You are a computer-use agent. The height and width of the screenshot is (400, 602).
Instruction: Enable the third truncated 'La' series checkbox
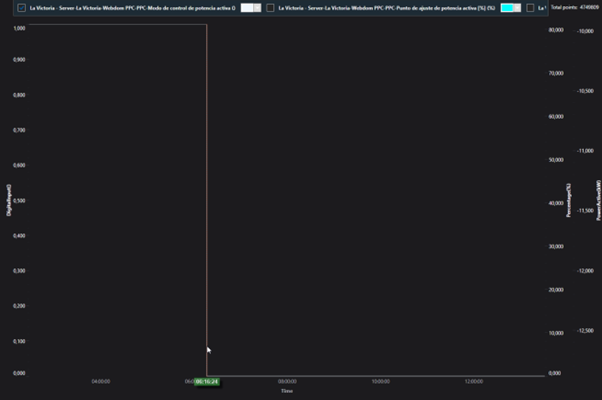click(x=530, y=8)
